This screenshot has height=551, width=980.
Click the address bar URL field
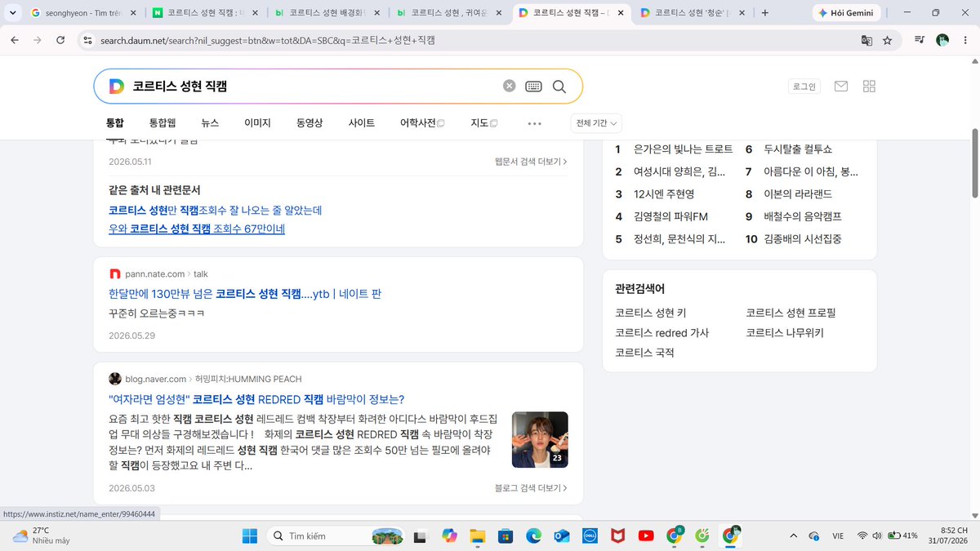pos(475,40)
